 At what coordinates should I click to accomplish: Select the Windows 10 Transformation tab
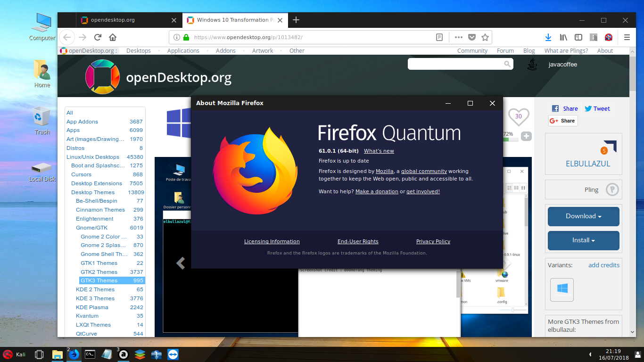235,20
